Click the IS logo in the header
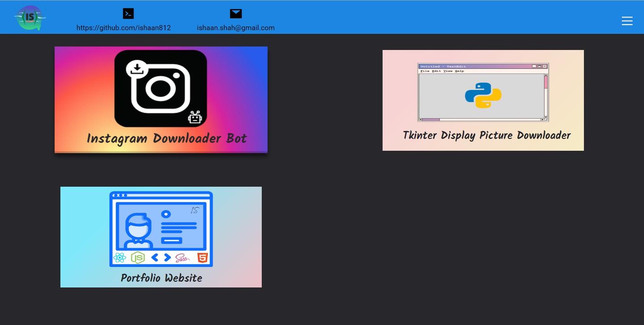Viewport: 644px width, 325px height. coord(30,17)
